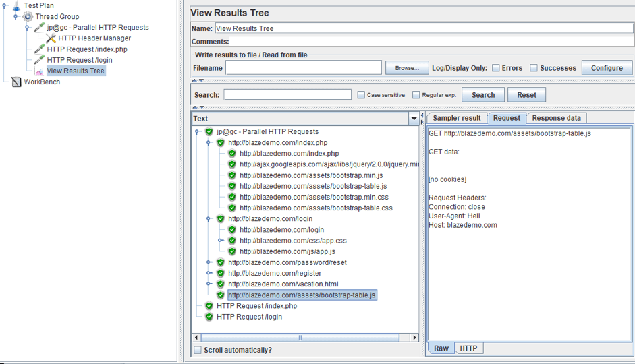The image size is (635, 364).
Task: Click results scrollbar right arrow
Action: coord(414,338)
